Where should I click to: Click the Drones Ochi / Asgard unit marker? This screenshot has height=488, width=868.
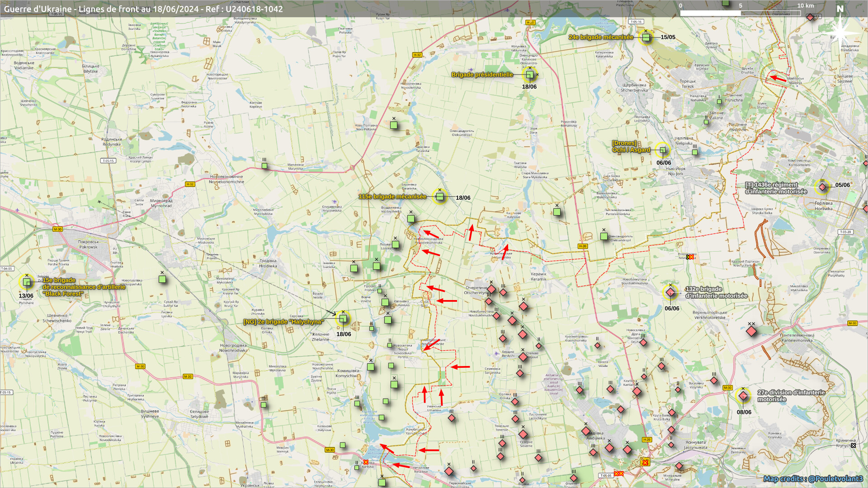662,150
